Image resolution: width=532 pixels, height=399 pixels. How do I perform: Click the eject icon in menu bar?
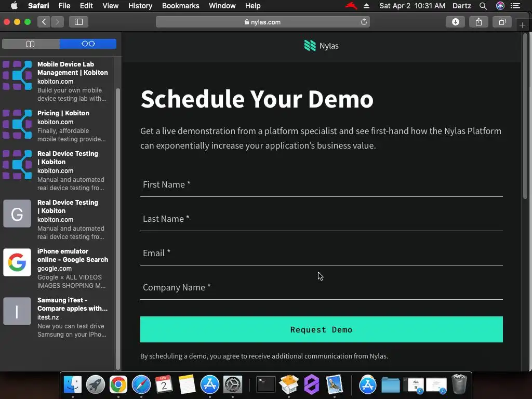366,6
